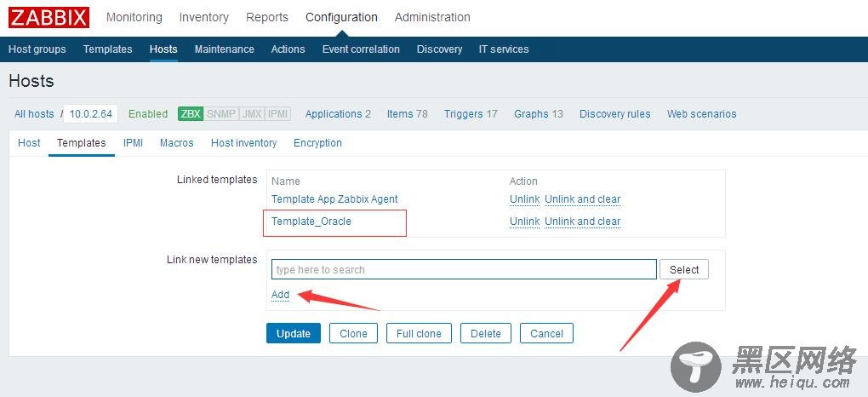Switch to the Host inventory tab
Image resolution: width=868 pixels, height=397 pixels.
tap(243, 142)
